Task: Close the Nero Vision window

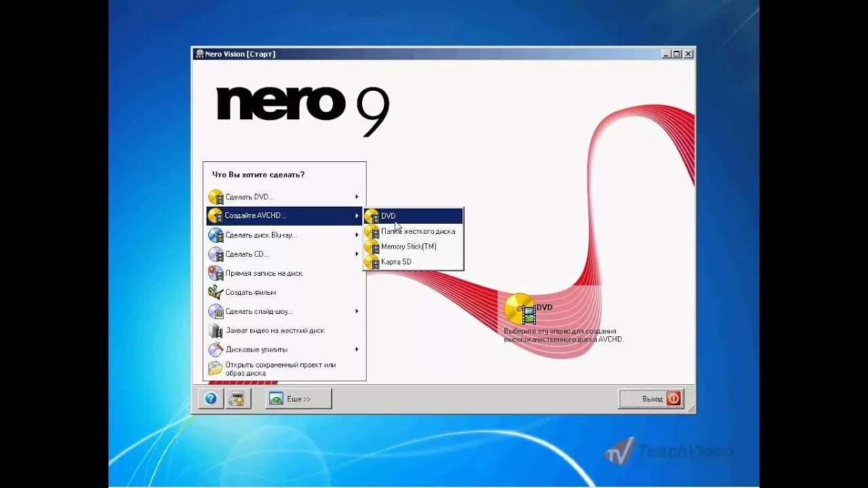Action: click(x=688, y=54)
